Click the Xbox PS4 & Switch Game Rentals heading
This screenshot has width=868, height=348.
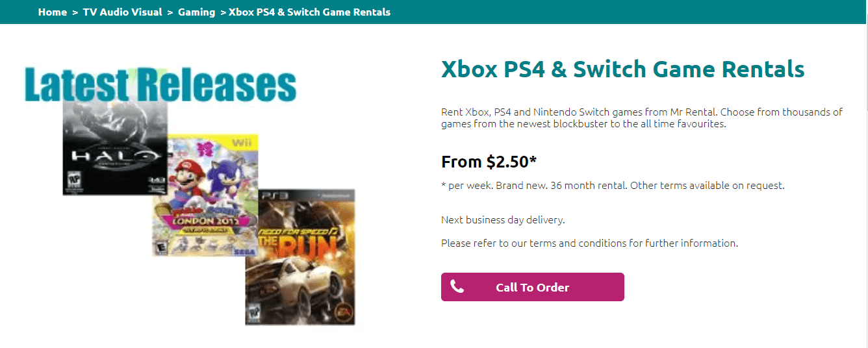[x=622, y=69]
